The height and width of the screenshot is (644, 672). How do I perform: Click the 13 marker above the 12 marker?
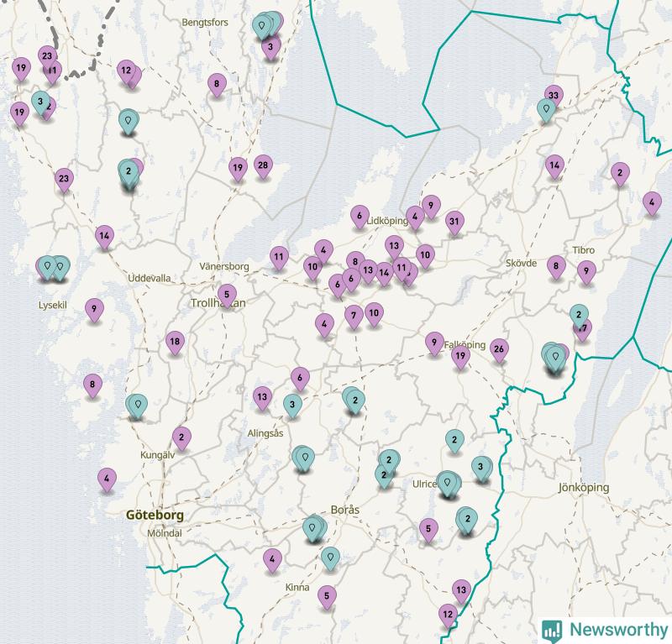point(461,590)
